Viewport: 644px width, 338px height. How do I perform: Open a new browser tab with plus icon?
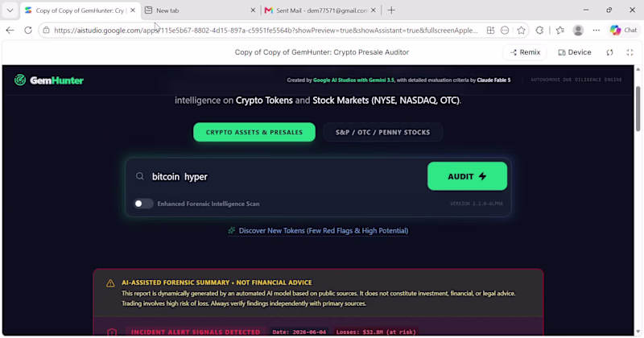point(391,10)
